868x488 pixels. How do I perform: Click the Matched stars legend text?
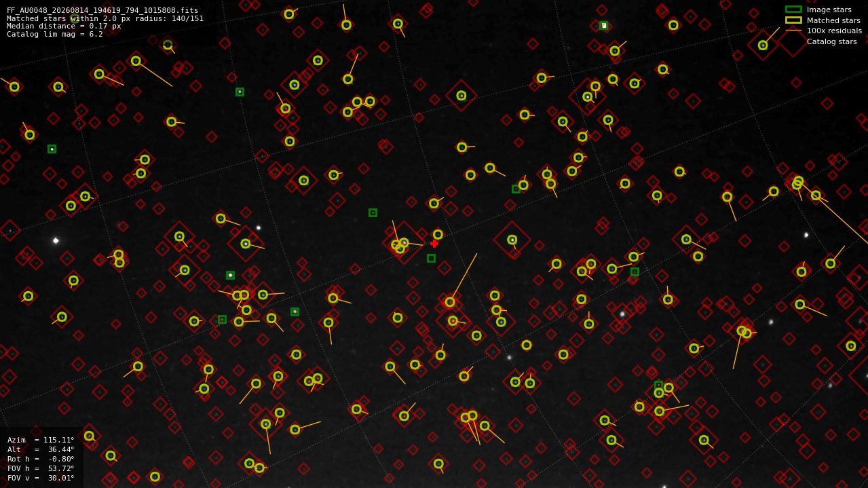(x=833, y=20)
